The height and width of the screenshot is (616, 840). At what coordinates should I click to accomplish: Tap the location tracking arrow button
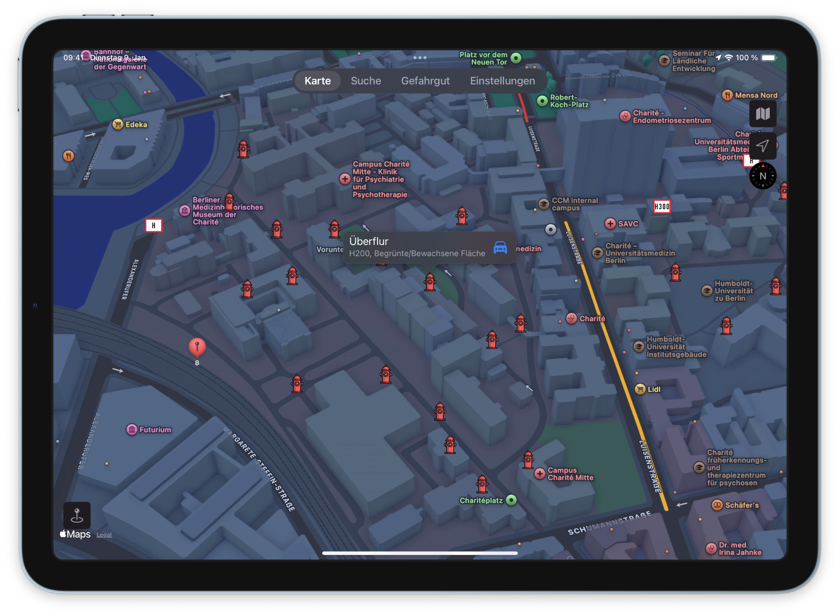coord(762,146)
